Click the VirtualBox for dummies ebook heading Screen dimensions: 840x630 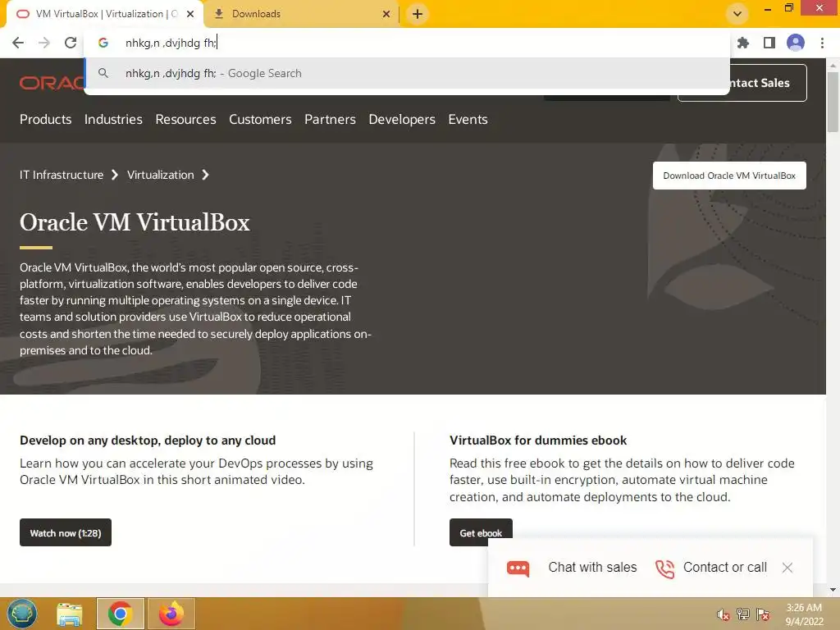pyautogui.click(x=538, y=441)
